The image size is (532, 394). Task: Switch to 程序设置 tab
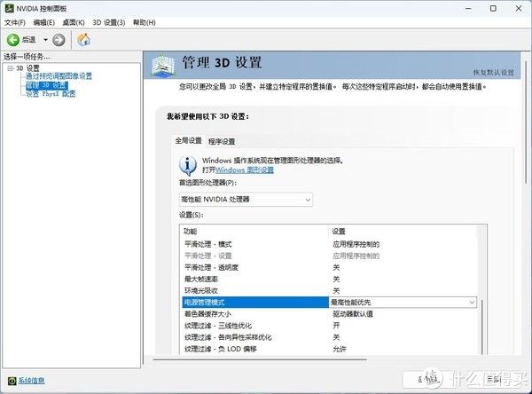pos(222,141)
